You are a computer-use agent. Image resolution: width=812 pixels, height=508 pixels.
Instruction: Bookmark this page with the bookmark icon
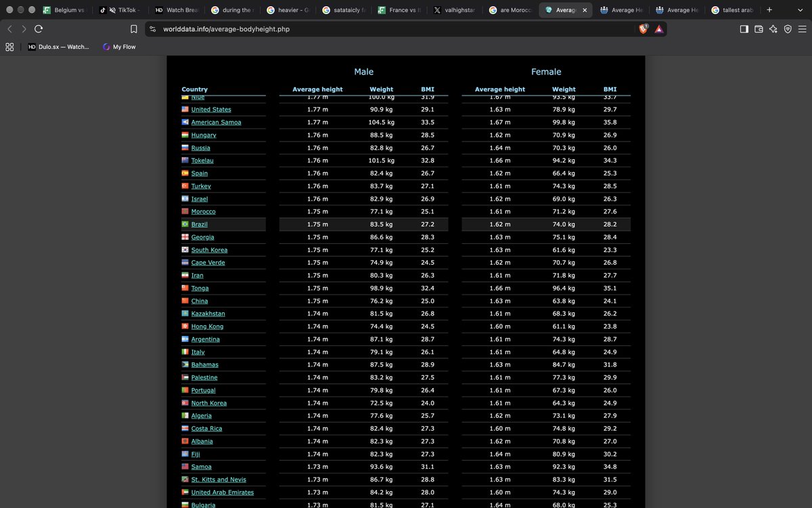[134, 29]
